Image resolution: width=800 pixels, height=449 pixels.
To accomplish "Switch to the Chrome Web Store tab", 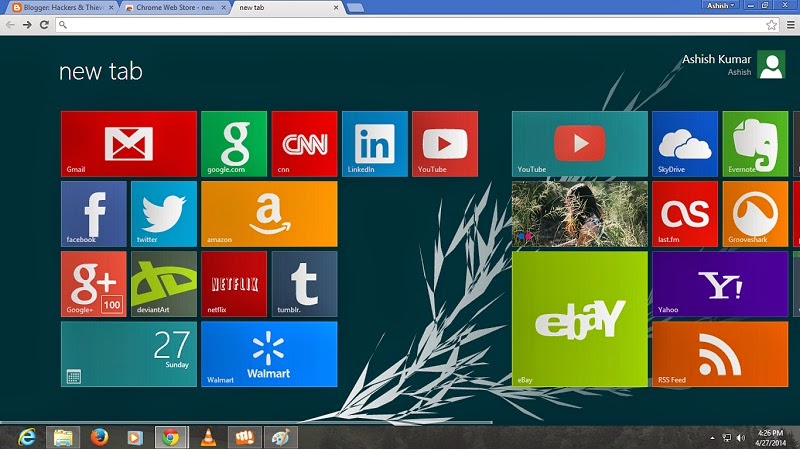I will point(174,8).
